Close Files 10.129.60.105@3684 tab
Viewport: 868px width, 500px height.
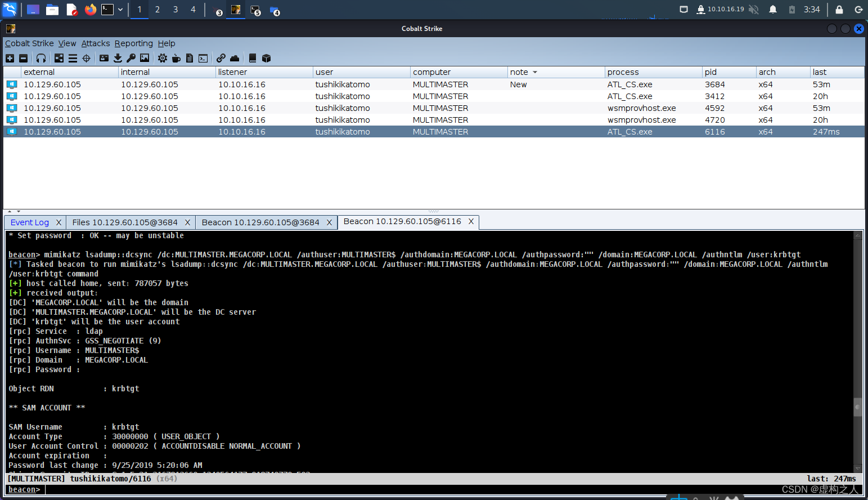(x=187, y=222)
